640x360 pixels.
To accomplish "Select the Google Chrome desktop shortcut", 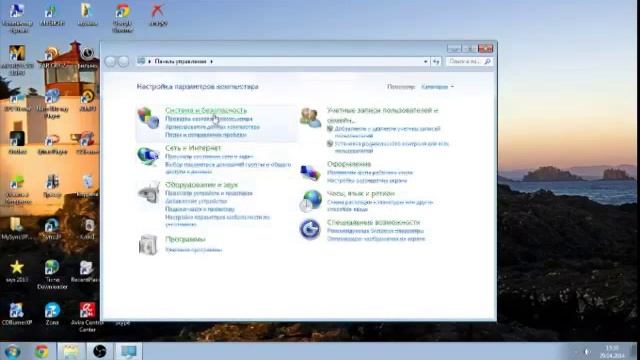I will click(x=122, y=18).
